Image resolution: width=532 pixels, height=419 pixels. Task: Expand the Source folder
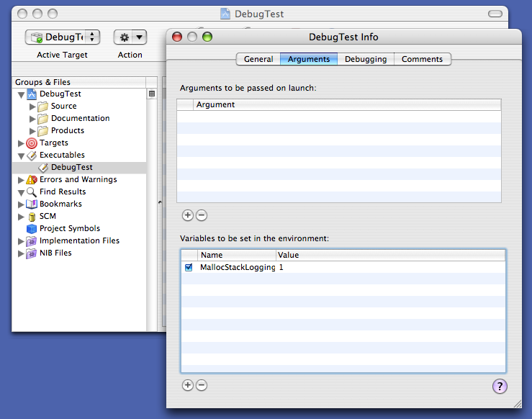(x=32, y=107)
